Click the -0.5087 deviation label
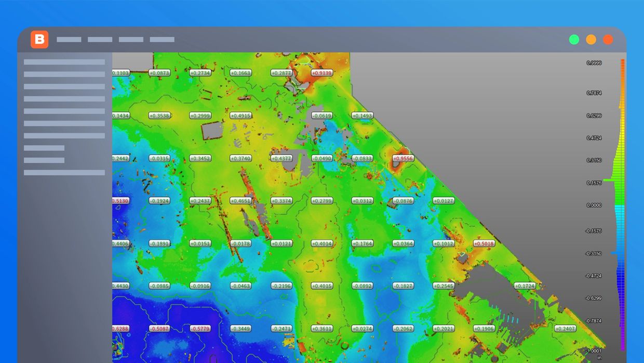This screenshot has width=644, height=363. tap(159, 329)
